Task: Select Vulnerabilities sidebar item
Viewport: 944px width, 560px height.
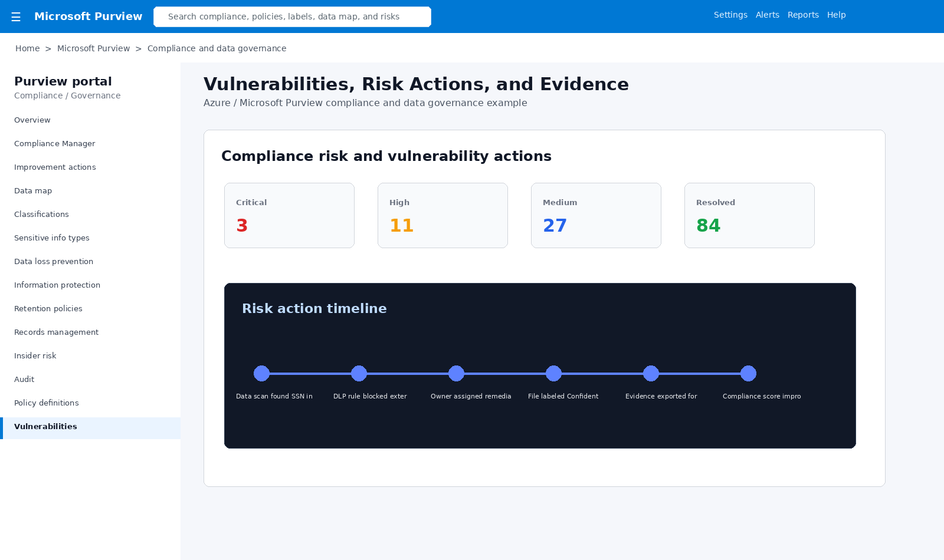Action: click(90, 428)
